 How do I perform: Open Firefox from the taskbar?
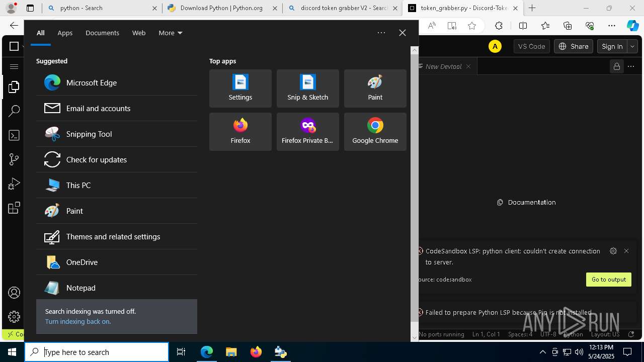point(256,352)
